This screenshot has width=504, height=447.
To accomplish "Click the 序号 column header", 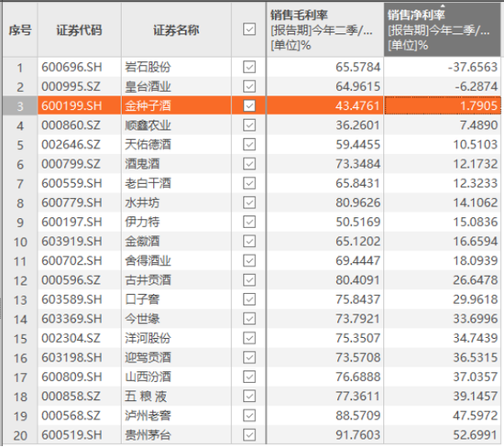I will coord(20,29).
